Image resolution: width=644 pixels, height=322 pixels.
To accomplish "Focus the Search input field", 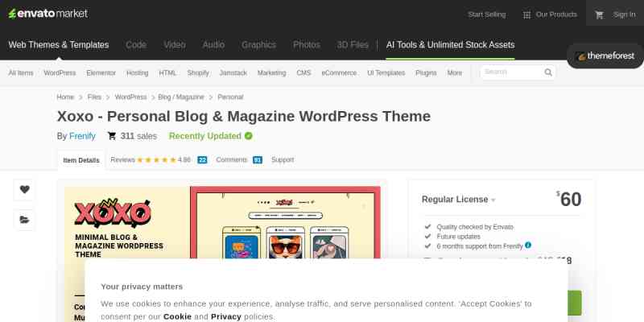I will tap(511, 72).
